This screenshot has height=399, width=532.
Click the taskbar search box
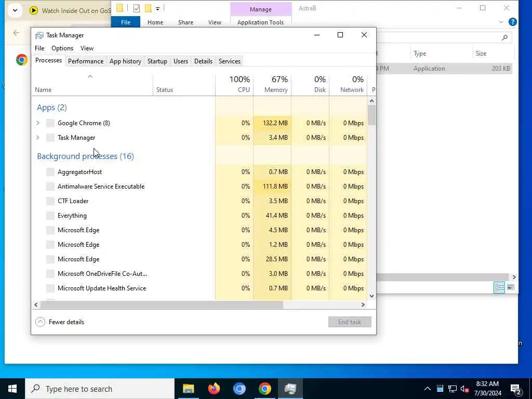(100, 389)
